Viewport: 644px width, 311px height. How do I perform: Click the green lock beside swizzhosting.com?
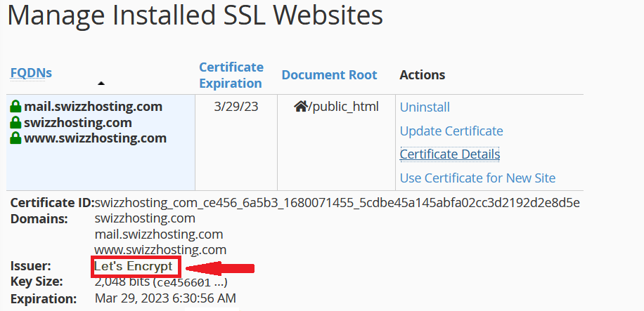15,123
